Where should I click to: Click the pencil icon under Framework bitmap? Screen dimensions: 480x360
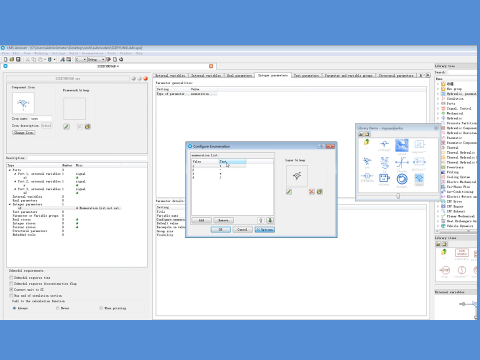(66, 127)
